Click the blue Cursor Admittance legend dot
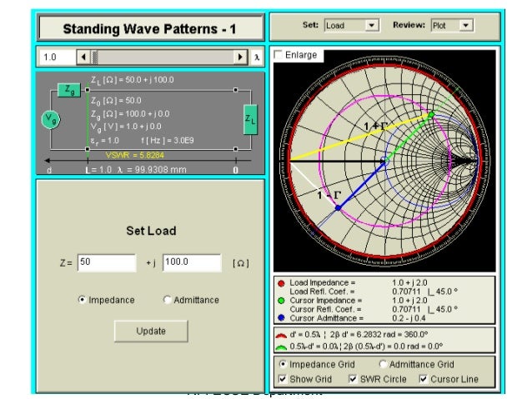The width and height of the screenshot is (532, 399). (x=281, y=318)
